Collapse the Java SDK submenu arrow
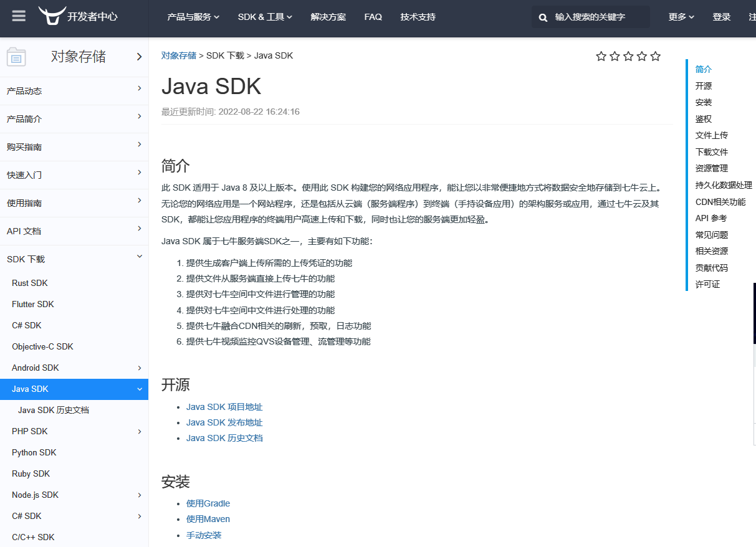The image size is (756, 547). click(140, 389)
